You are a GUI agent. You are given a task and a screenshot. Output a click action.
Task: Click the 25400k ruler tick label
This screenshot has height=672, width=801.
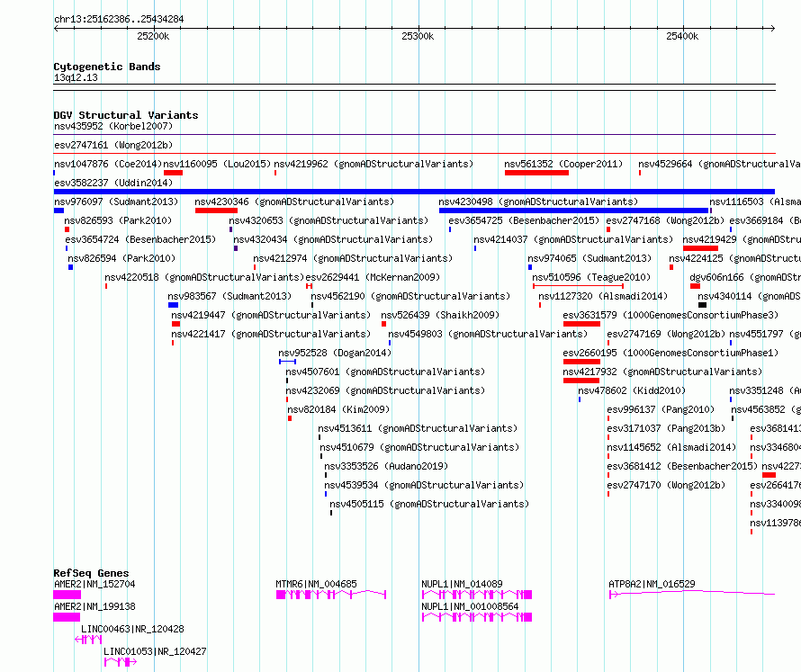point(682,36)
